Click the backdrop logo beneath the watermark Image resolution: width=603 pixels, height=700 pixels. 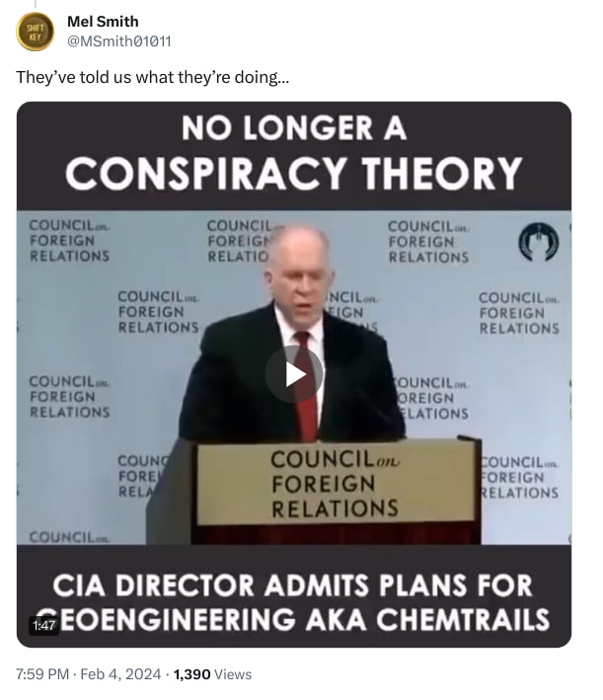[x=519, y=313]
